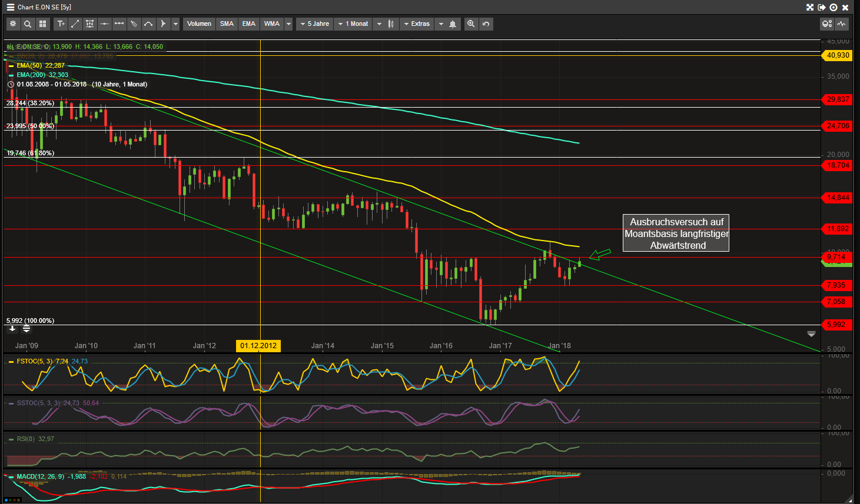Click the yellow EMA(50) legend color marker
Viewport: 860px width, 504px height.
pyautogui.click(x=11, y=66)
